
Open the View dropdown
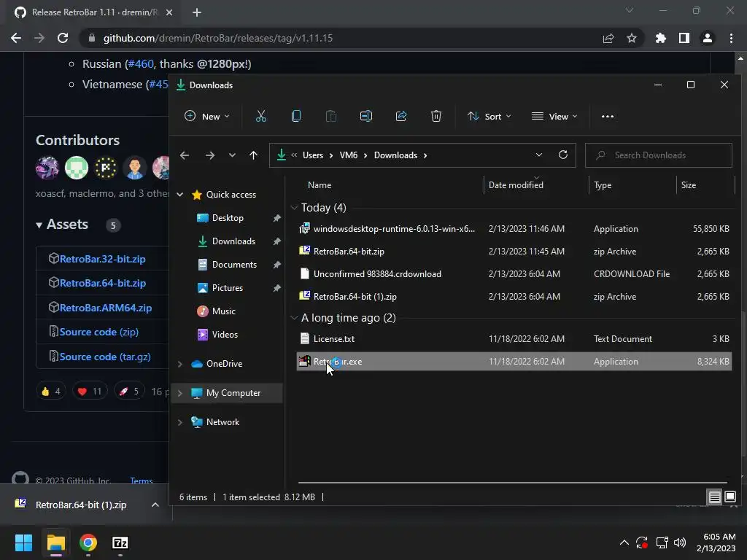tap(554, 116)
